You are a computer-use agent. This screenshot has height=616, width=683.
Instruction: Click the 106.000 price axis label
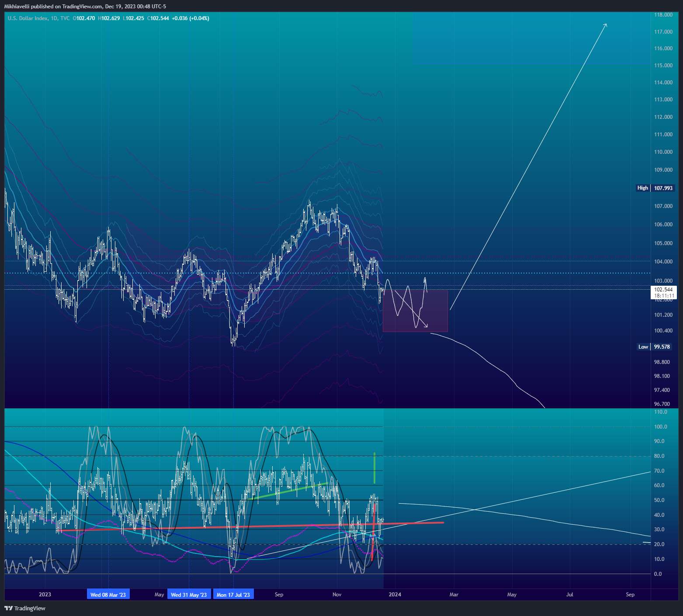tap(663, 225)
